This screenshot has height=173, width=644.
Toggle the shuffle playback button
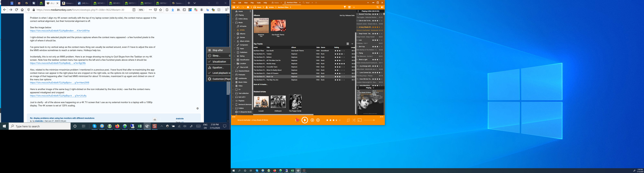pos(354,120)
